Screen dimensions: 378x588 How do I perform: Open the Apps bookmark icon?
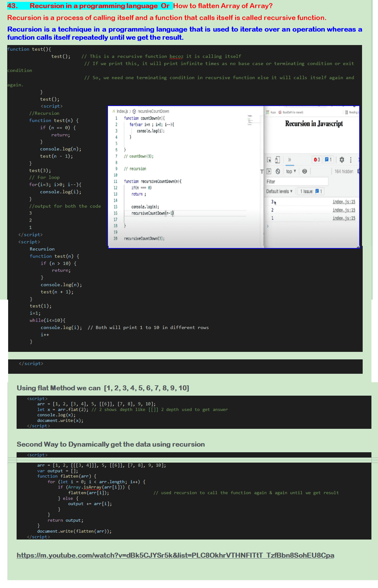[271, 112]
